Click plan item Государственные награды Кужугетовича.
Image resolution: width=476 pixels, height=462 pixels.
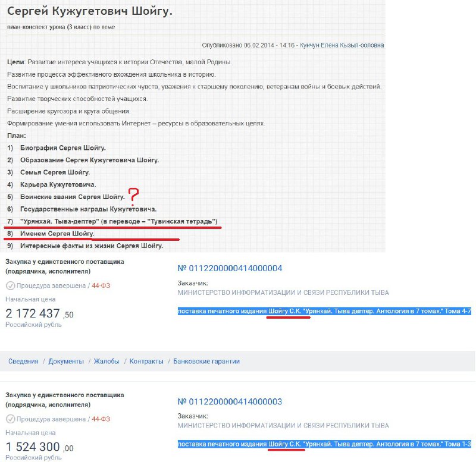point(88,209)
